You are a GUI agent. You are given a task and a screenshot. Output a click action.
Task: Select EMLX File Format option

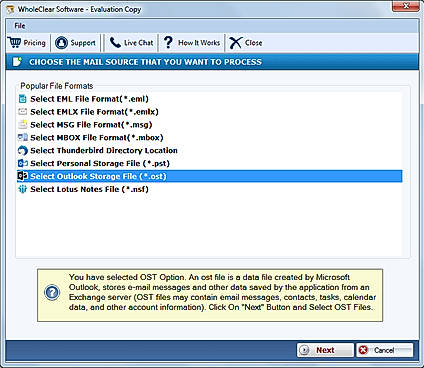pos(94,112)
